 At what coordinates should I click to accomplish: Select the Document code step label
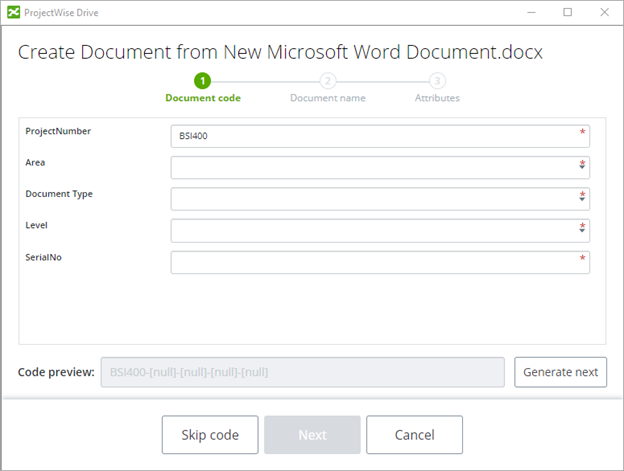(x=202, y=98)
